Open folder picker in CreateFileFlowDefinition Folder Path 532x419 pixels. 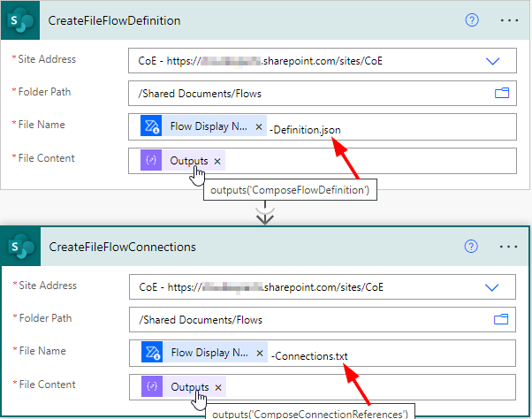click(x=502, y=93)
